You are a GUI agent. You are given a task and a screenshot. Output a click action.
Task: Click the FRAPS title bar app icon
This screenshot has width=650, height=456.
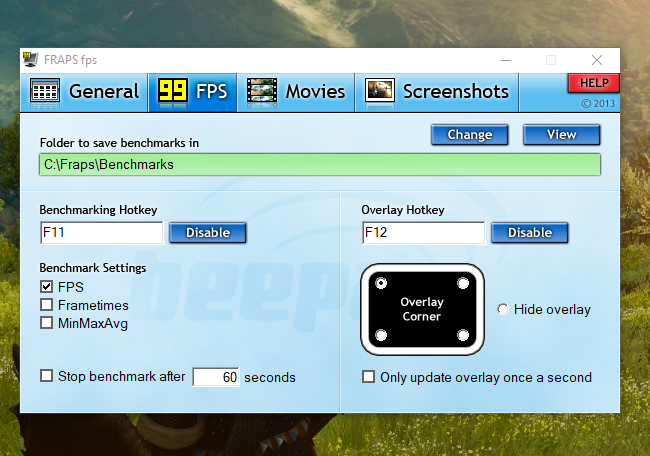30,60
